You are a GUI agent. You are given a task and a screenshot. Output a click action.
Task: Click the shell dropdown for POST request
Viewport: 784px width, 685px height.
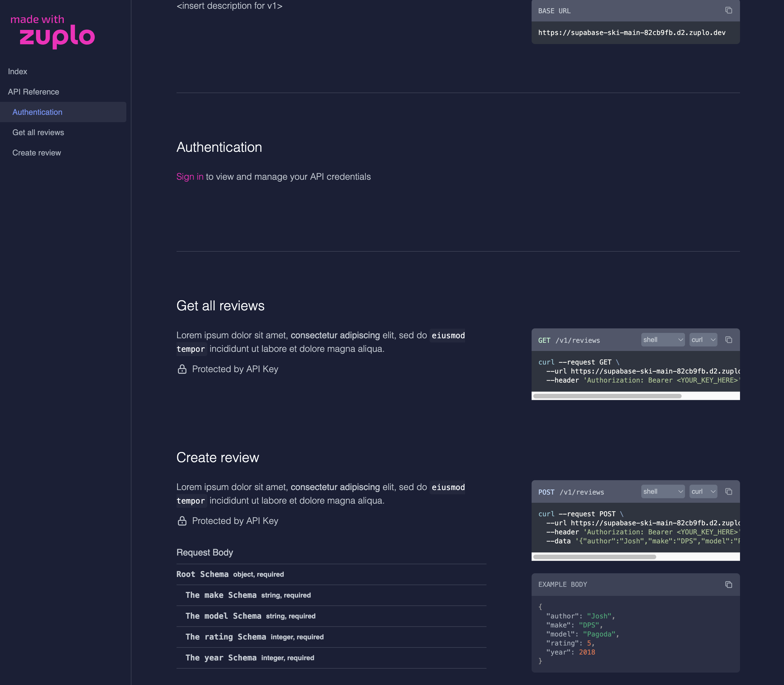click(x=662, y=491)
